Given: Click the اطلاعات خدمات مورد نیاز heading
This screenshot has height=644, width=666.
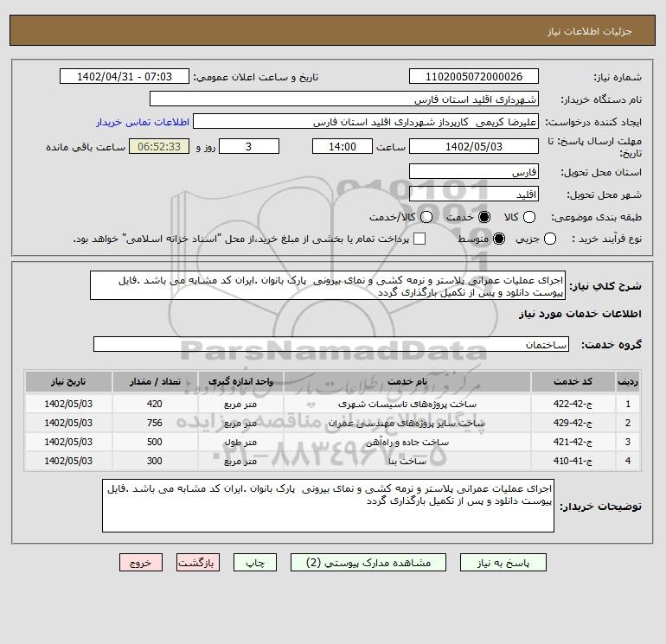Looking at the screenshot, I should click(x=580, y=314).
